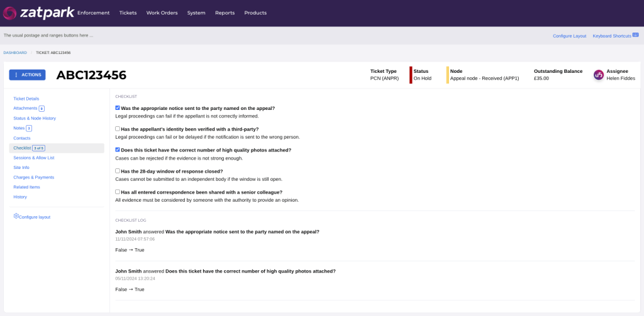
Task: Enable the 28-day window closed checkbox
Action: [x=118, y=171]
